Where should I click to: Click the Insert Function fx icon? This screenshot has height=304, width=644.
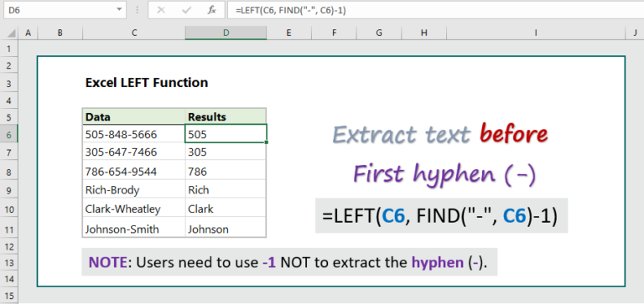coord(212,10)
